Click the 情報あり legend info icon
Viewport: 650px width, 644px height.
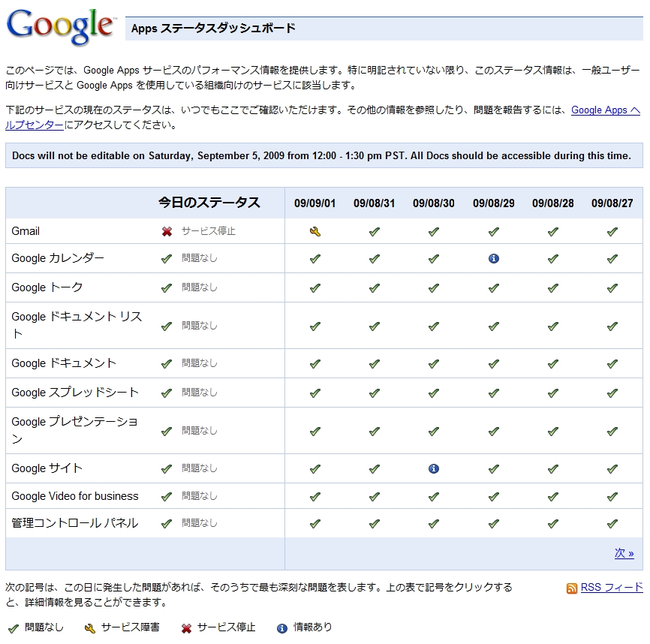tap(282, 628)
